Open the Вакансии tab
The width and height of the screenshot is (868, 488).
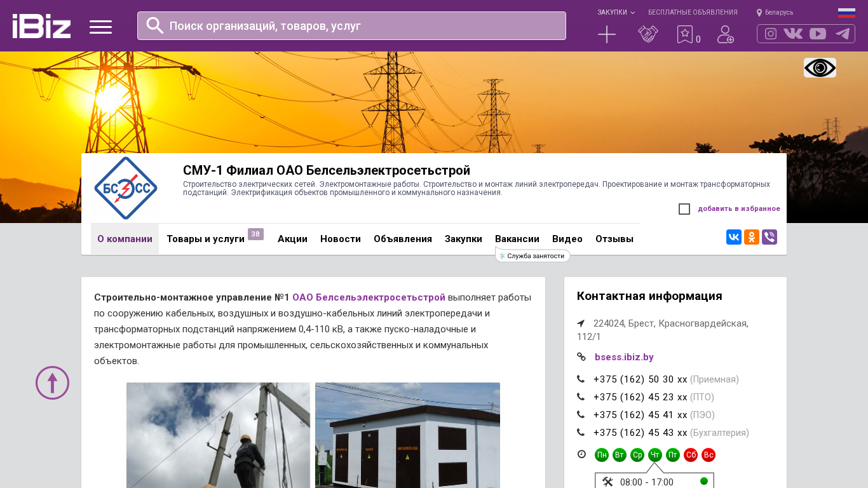click(x=517, y=239)
